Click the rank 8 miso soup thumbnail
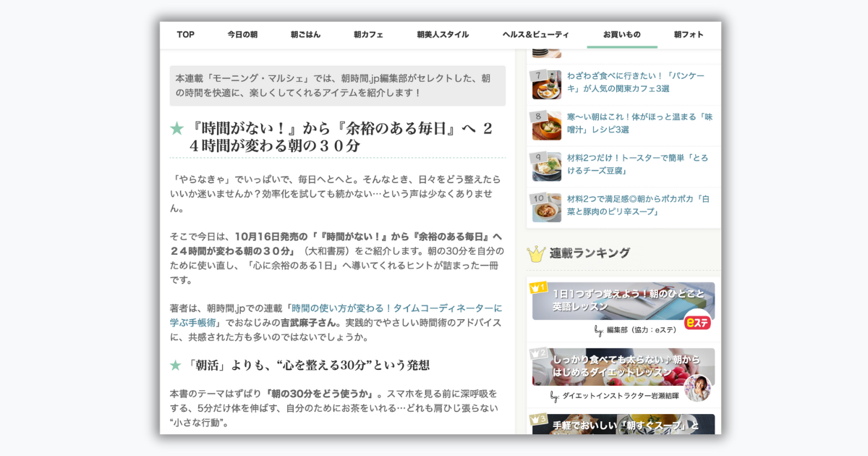 coord(547,126)
